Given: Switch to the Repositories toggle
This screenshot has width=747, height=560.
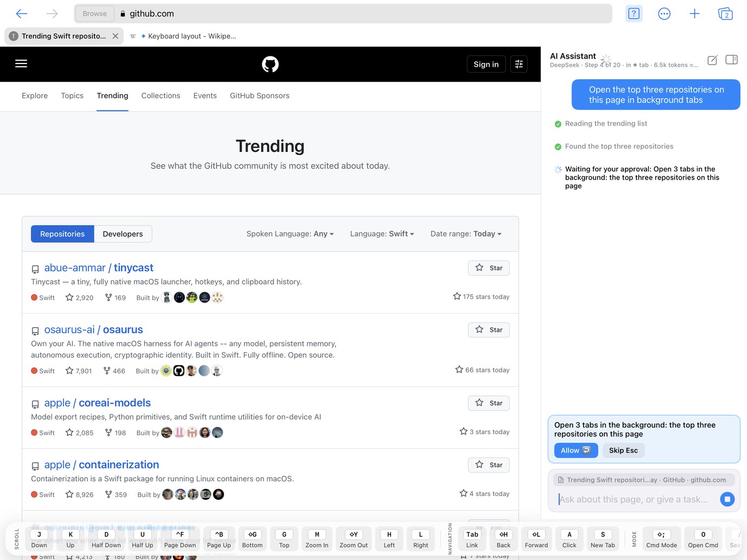Looking at the screenshot, I should [x=62, y=234].
